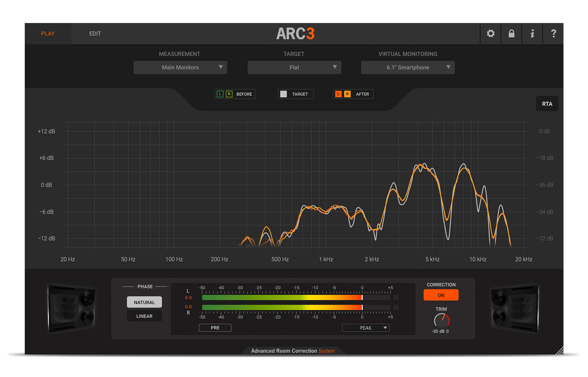Click the 10 kHz frequency axis label
Viewport: 588px width, 377px height.
478,259
